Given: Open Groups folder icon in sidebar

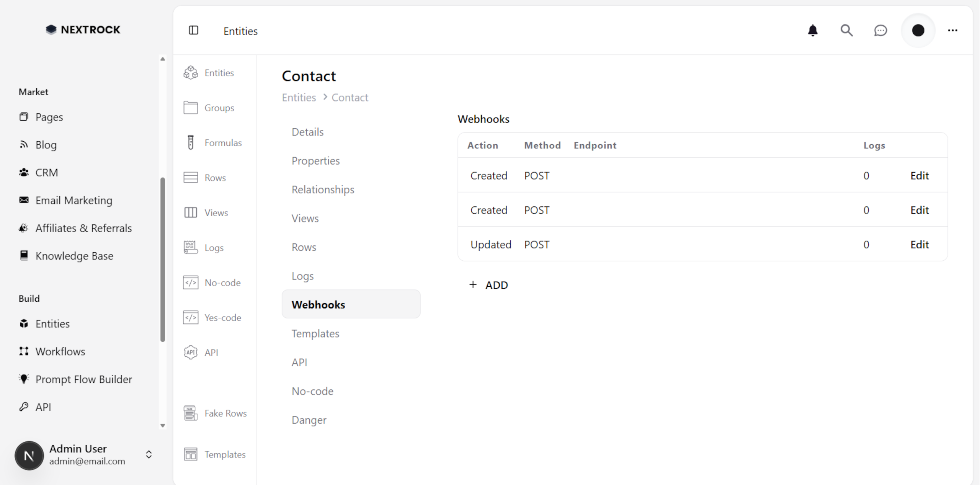Looking at the screenshot, I should click(x=191, y=108).
